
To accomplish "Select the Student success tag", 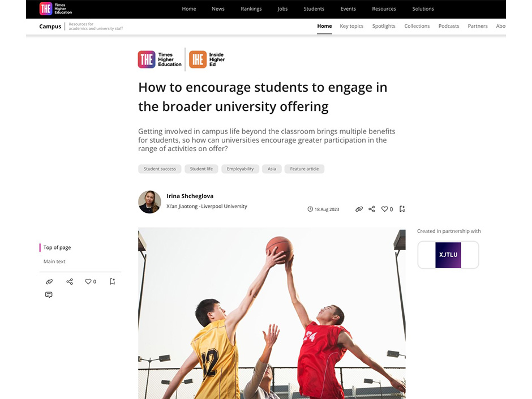I will [160, 169].
